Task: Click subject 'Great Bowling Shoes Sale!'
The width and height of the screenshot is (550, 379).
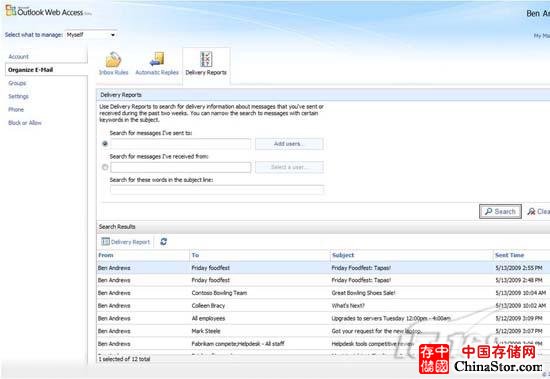Action: point(363,293)
